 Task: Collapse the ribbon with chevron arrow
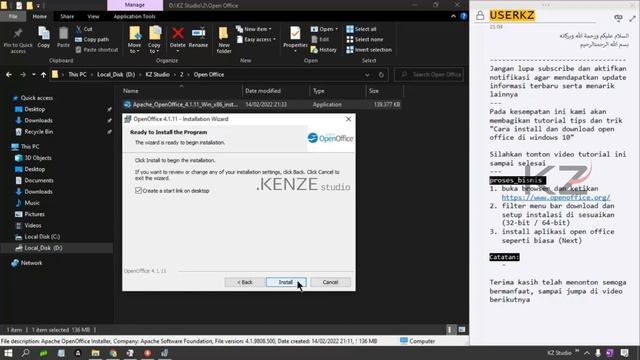[453, 16]
